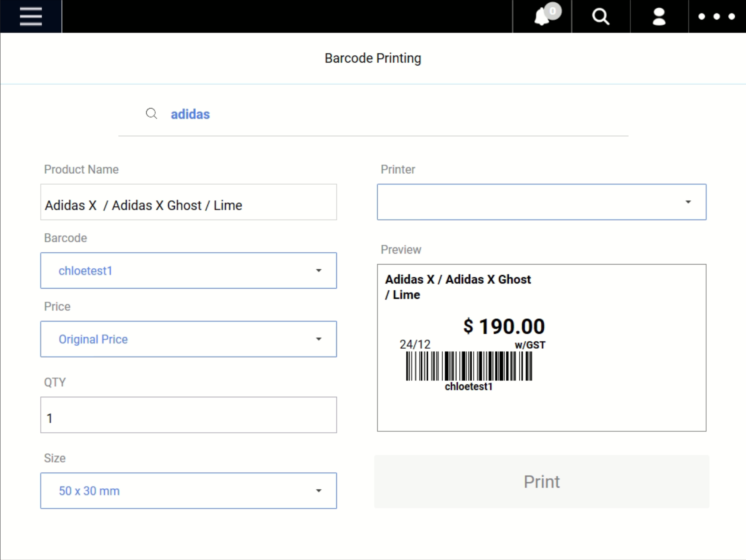The width and height of the screenshot is (746, 560).
Task: Open the hamburger navigation menu
Action: pos(31,16)
